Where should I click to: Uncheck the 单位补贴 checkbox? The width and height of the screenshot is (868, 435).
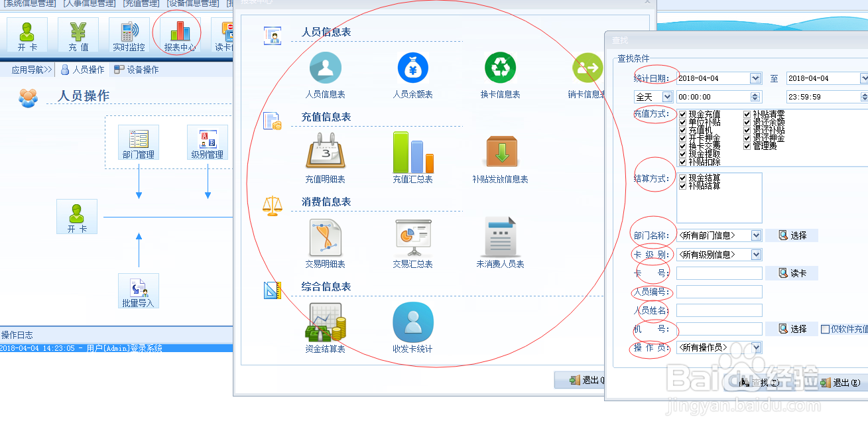pos(683,123)
